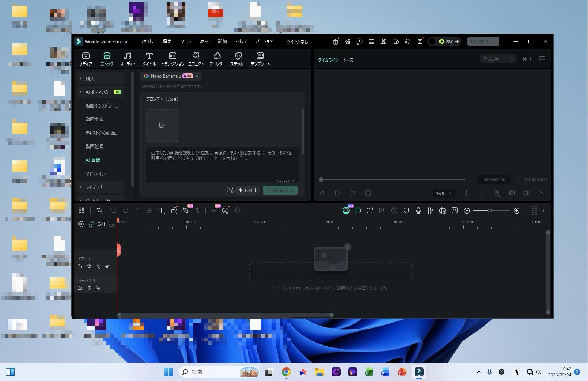
Task: Open the Sticker (ステッカー) panel icon
Action: coord(238,59)
